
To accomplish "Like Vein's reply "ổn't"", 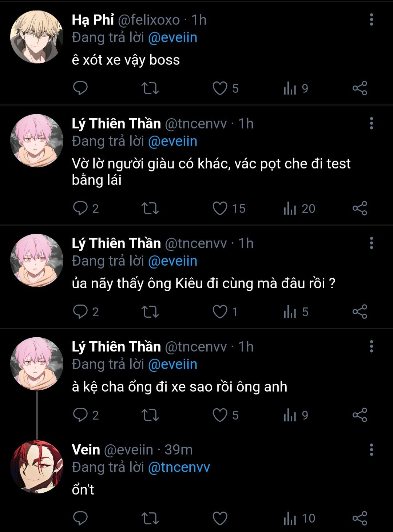I will click(220, 518).
